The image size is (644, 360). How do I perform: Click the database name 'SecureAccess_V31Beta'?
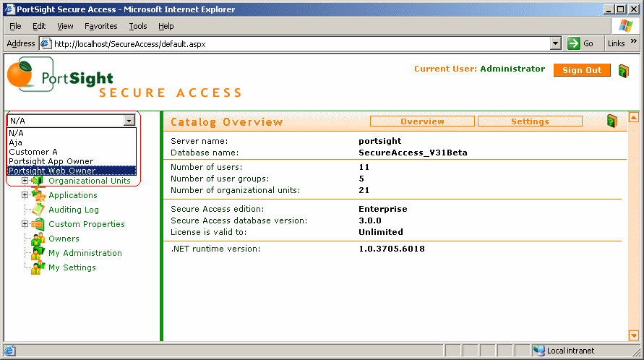[413, 153]
